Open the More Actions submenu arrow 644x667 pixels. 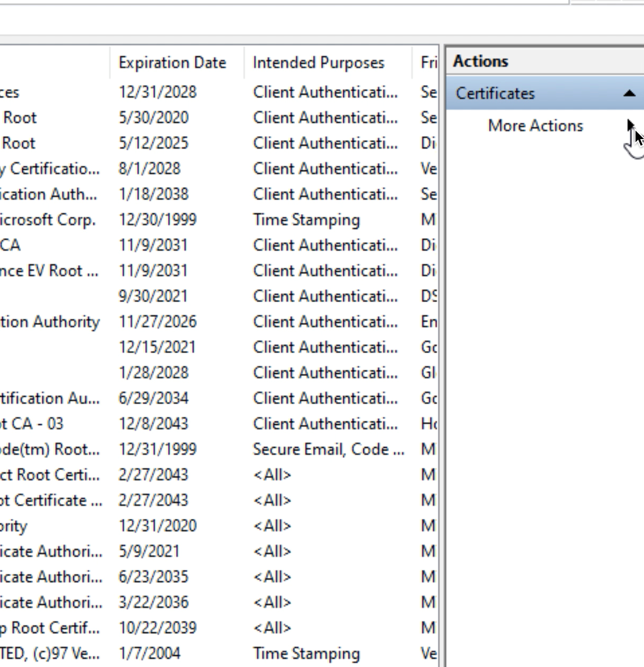click(x=630, y=126)
